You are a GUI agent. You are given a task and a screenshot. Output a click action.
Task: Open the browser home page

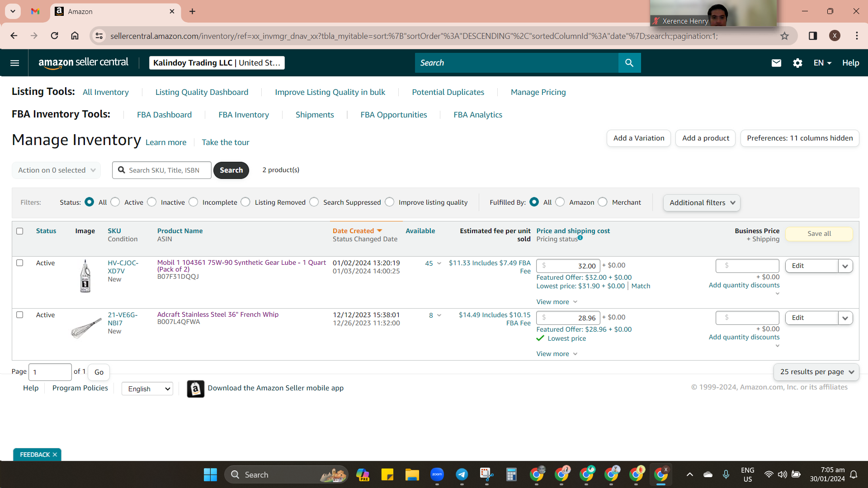pyautogui.click(x=75, y=36)
